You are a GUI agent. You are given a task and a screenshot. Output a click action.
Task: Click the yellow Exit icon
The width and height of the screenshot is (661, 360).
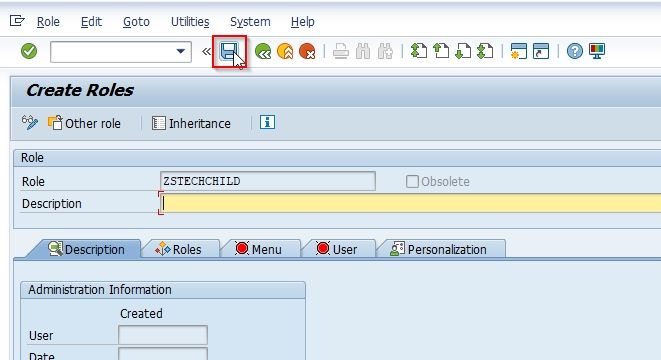click(285, 51)
